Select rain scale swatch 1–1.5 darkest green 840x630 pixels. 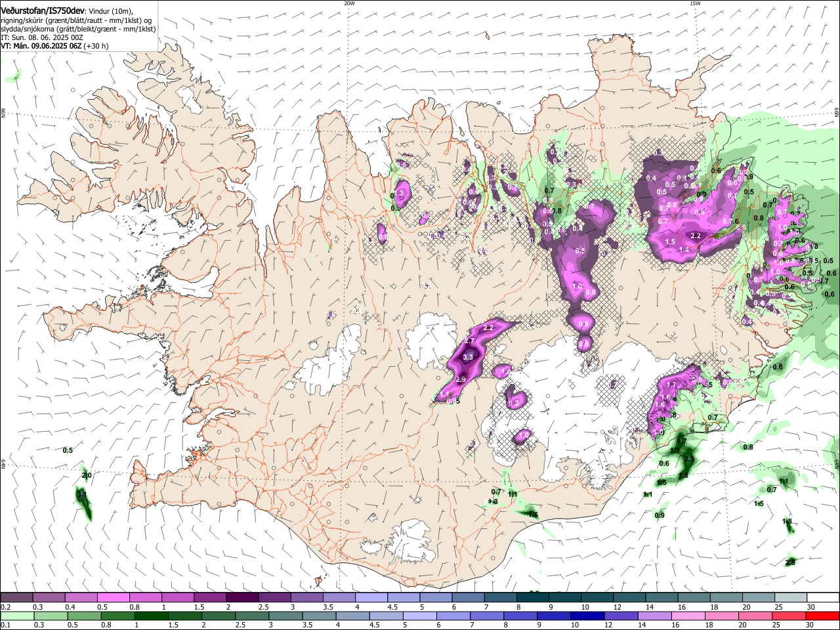click(151, 616)
